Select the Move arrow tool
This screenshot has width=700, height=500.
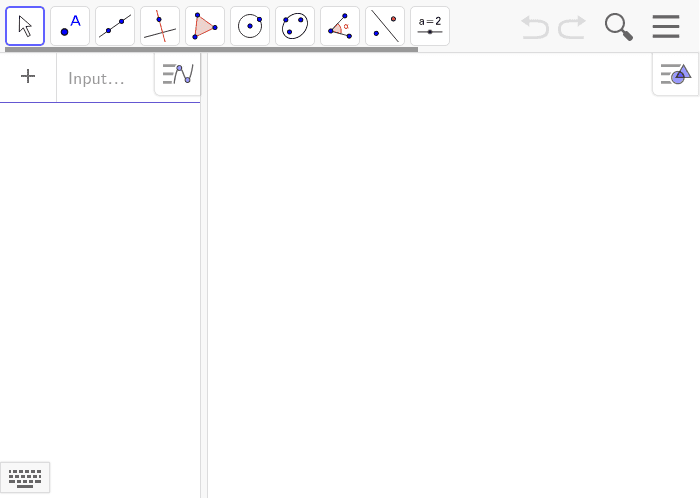click(x=25, y=26)
